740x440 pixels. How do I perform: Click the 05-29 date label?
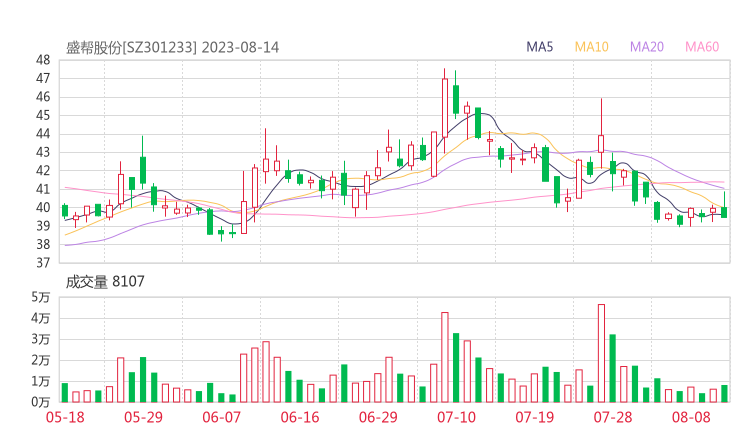(143, 417)
